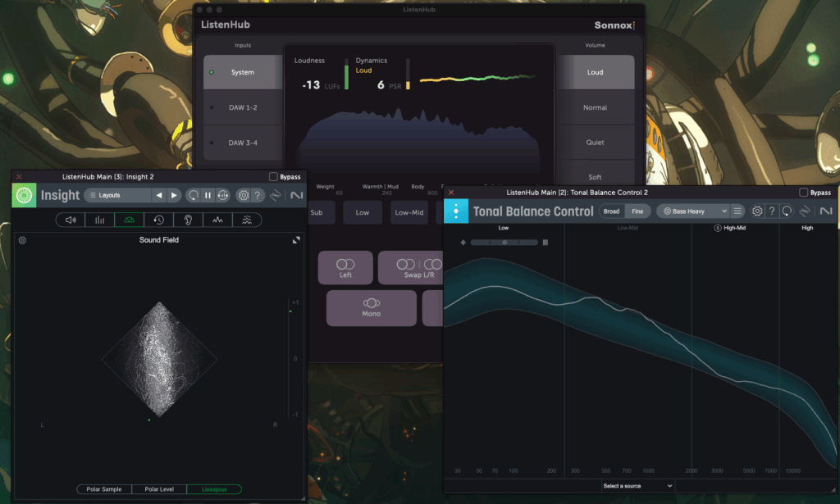Viewport: 840px width, 504px height.
Task: Select the Low band label in Tonal Balance
Action: click(504, 228)
